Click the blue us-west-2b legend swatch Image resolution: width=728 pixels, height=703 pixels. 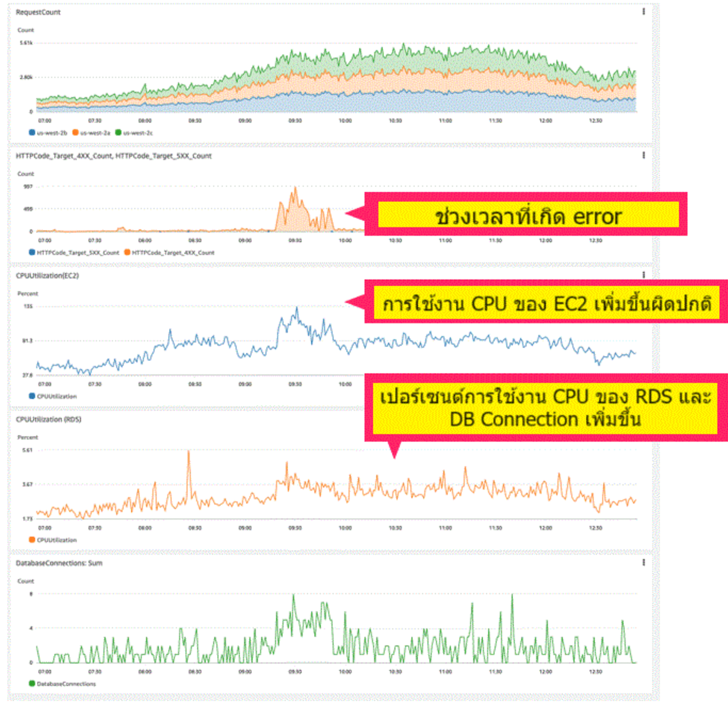click(32, 132)
